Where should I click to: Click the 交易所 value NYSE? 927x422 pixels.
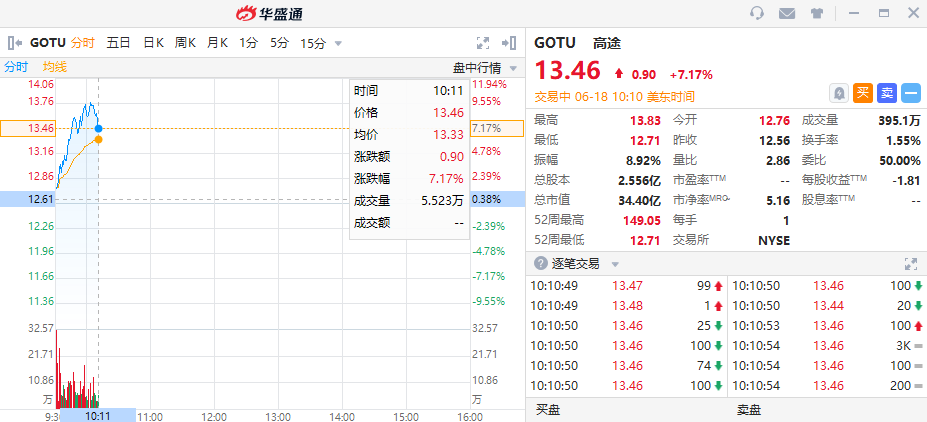[774, 241]
